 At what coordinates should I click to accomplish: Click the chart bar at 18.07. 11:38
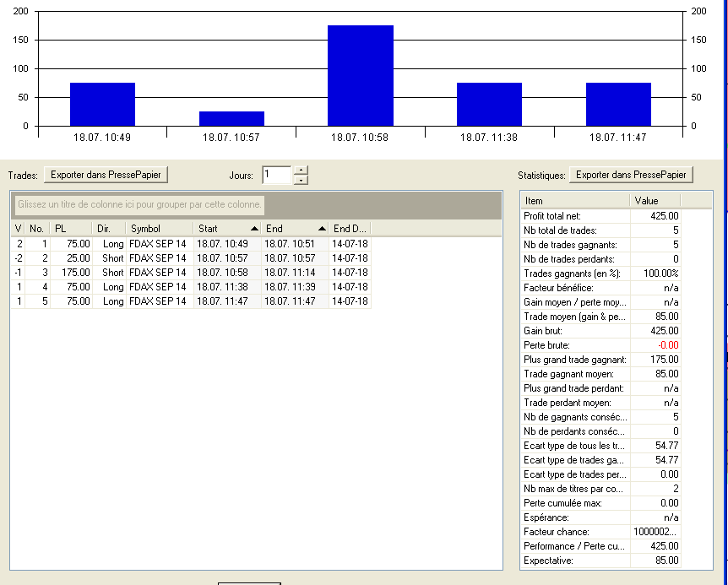click(489, 105)
